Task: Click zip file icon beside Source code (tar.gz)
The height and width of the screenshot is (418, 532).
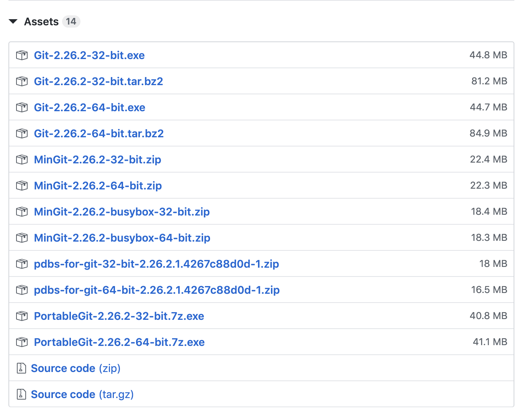Action: click(x=21, y=394)
